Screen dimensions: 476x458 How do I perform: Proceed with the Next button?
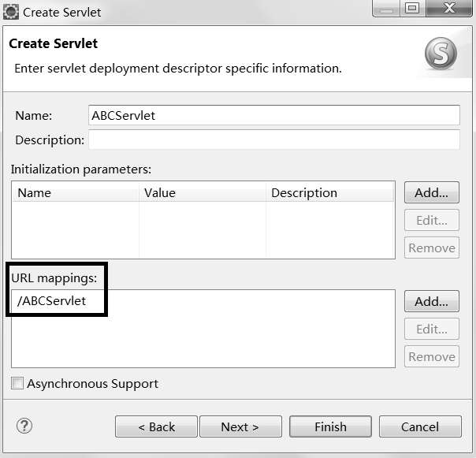pos(240,426)
